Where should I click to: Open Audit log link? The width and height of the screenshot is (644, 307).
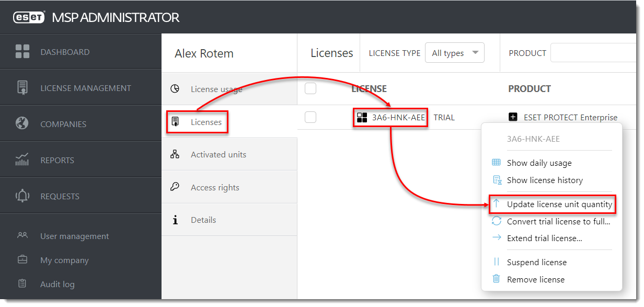pos(57,285)
